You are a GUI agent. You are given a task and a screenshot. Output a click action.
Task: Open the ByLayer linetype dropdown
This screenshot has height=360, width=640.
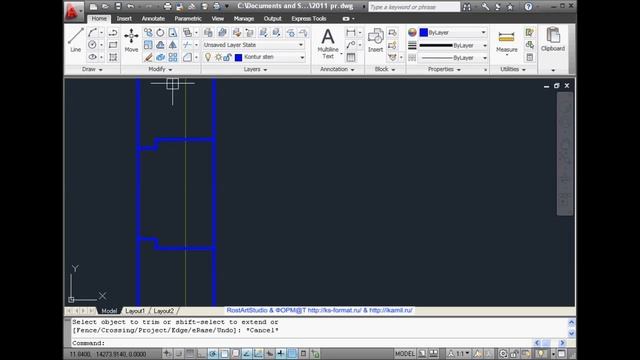pyautogui.click(x=453, y=58)
